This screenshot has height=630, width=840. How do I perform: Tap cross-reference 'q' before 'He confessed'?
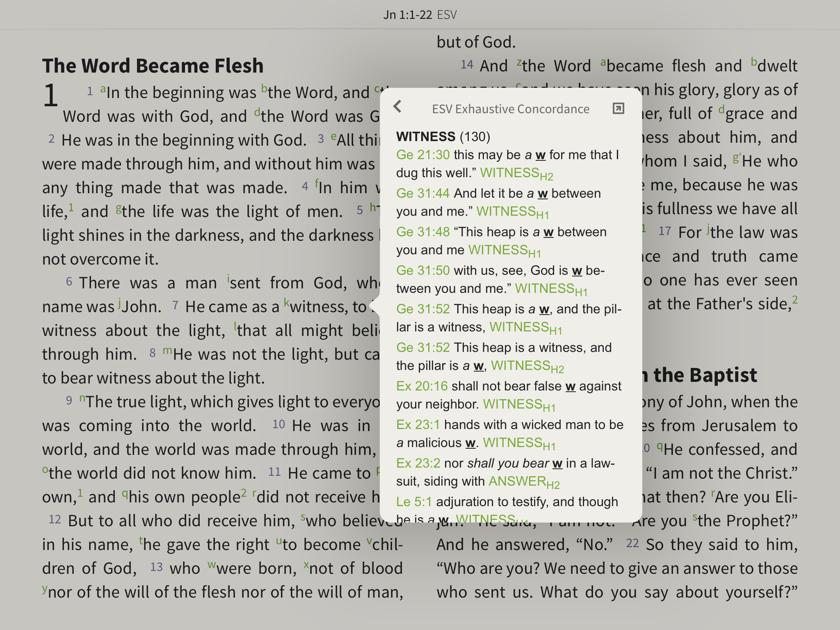(x=660, y=447)
